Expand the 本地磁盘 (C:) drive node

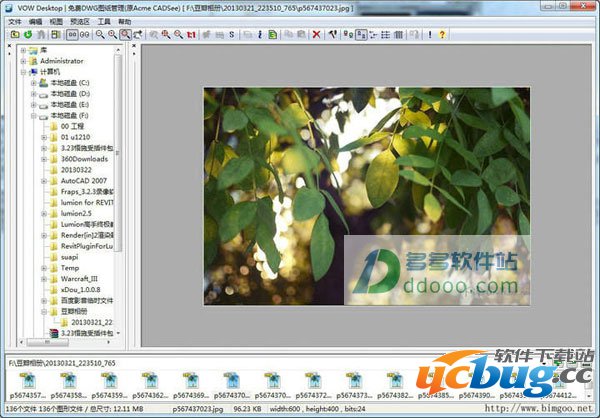click(x=33, y=83)
